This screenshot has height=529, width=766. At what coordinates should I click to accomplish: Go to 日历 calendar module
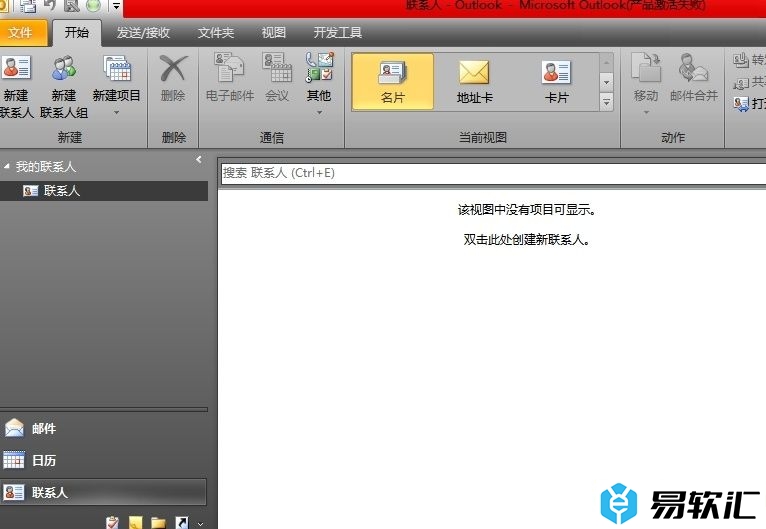104,460
